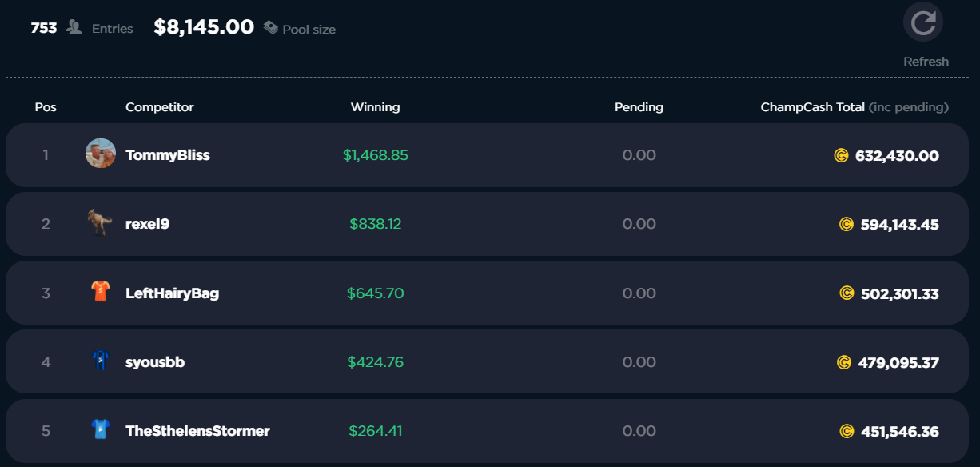The height and width of the screenshot is (467, 980).
Task: Click the entries people icon
Action: [x=74, y=28]
